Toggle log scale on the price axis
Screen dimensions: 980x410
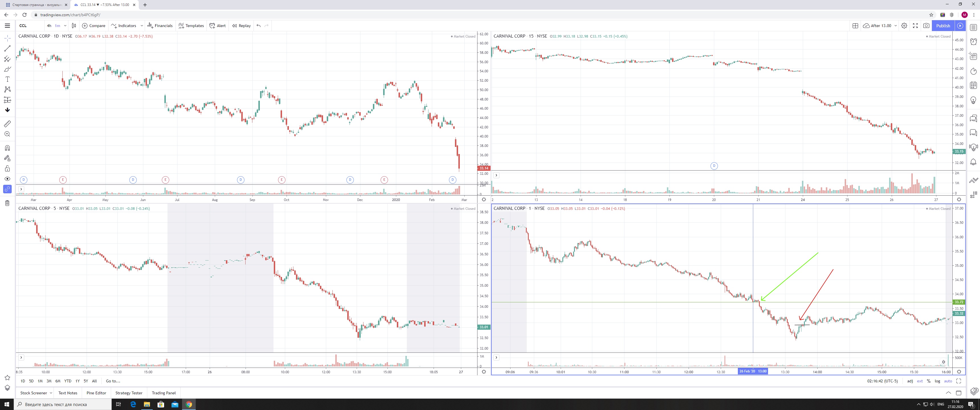(937, 381)
